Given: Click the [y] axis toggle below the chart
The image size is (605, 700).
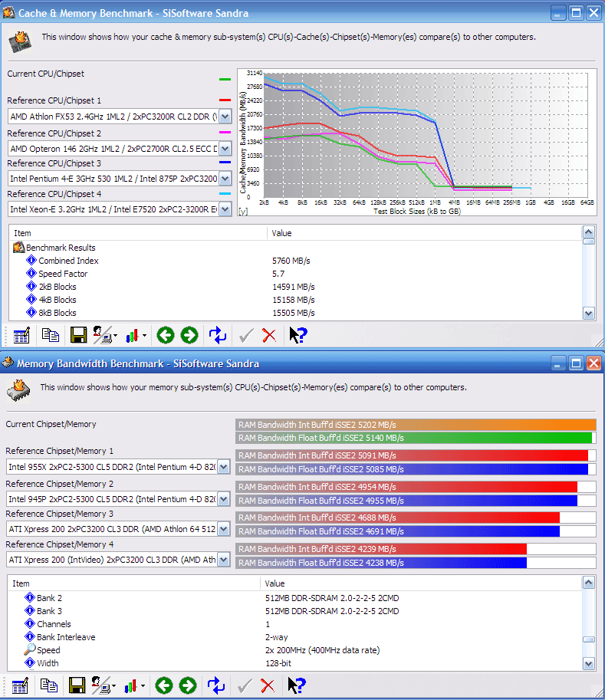Looking at the screenshot, I should pos(243,211).
